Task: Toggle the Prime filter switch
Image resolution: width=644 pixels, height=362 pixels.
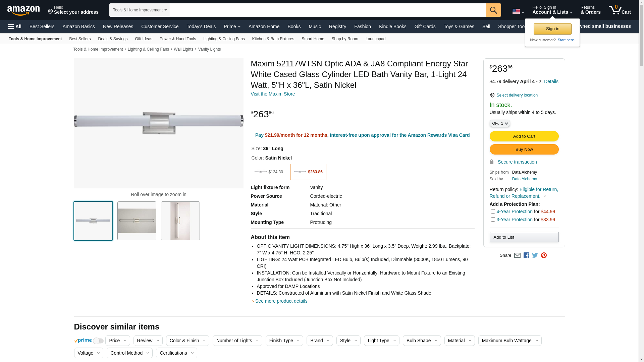Action: click(98, 341)
